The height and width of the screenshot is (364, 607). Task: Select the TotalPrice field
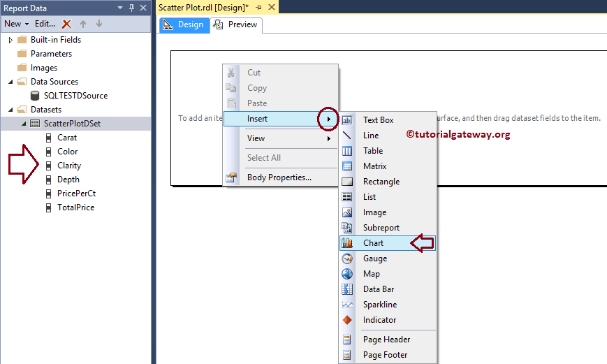(x=76, y=208)
